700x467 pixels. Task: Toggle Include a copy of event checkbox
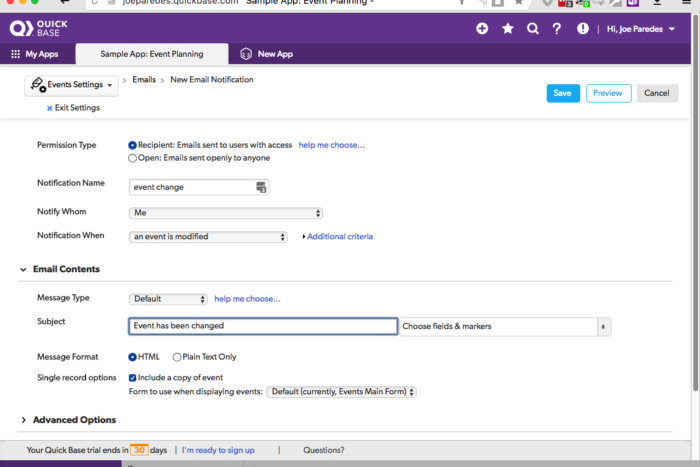coord(132,378)
